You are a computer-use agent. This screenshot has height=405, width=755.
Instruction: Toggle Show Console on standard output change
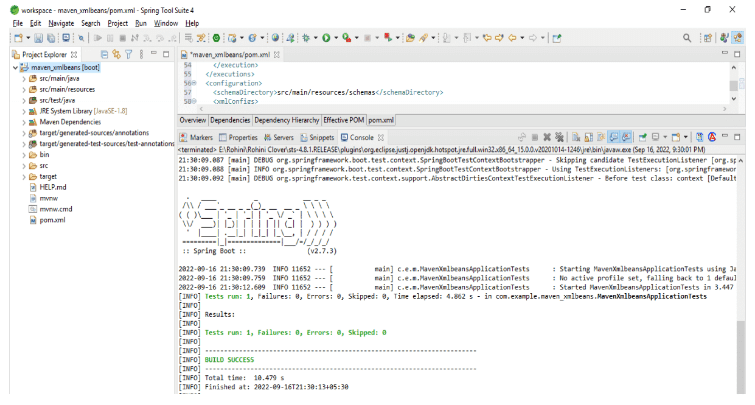click(x=613, y=137)
